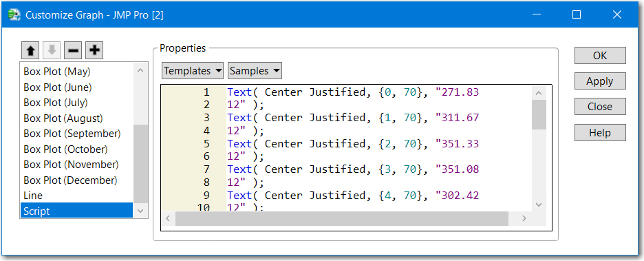Click the list box scroll down arrow
The width and height of the screenshot is (644, 261).
coord(140,211)
